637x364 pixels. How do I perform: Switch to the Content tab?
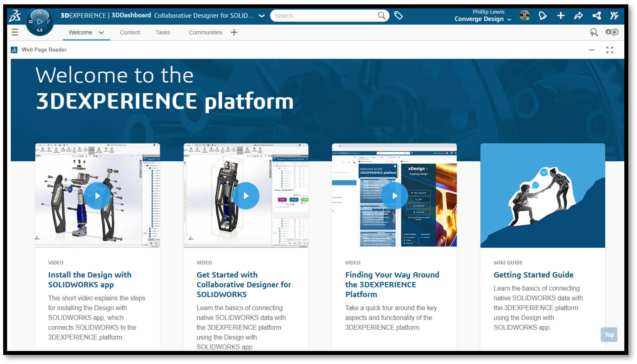[x=130, y=33]
